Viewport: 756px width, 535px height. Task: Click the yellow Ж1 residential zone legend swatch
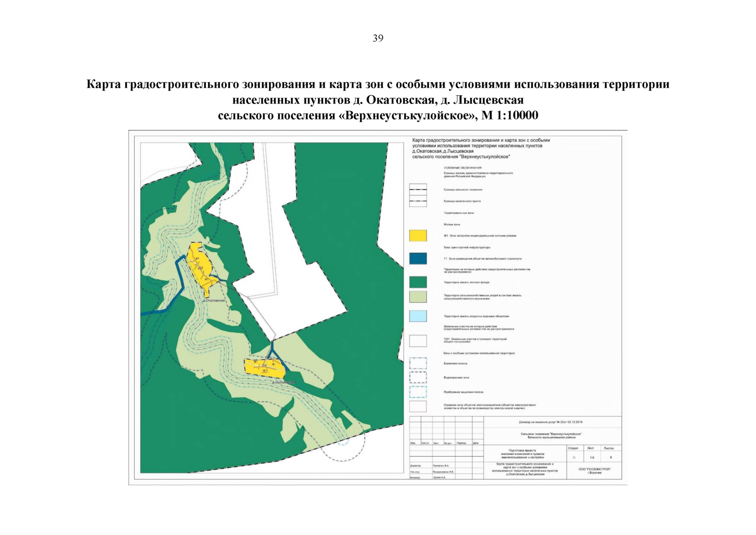(x=417, y=235)
